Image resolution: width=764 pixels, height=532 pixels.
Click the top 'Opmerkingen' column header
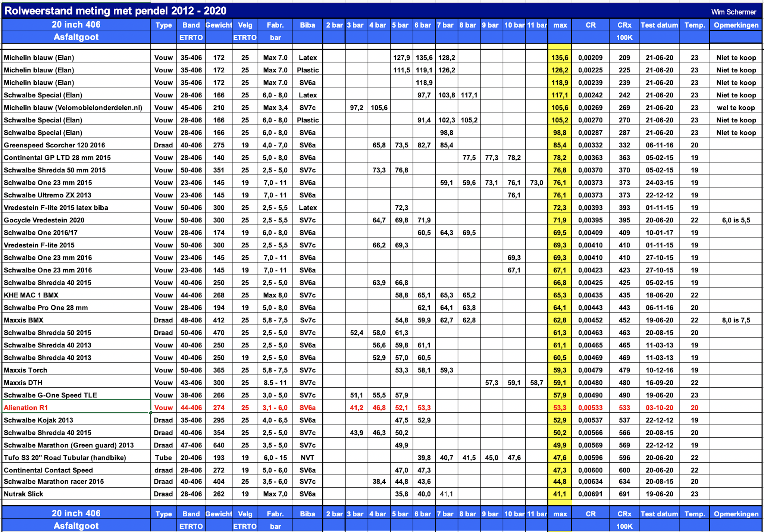pyautogui.click(x=736, y=25)
